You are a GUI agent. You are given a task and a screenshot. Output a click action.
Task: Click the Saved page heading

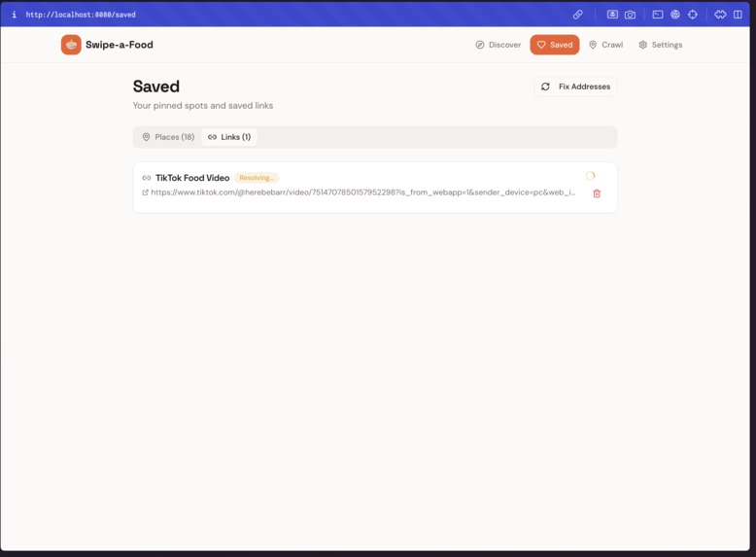pyautogui.click(x=156, y=87)
